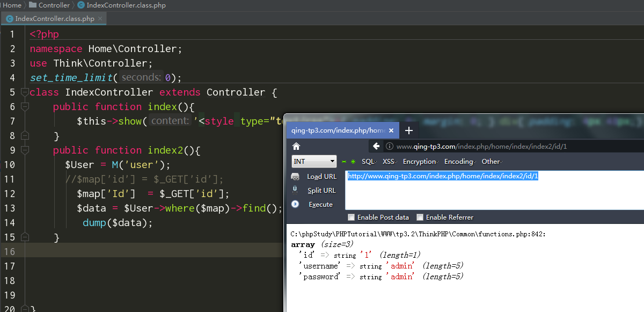Open the INT type dropdown
Viewport: 644px width, 312px height.
314,162
